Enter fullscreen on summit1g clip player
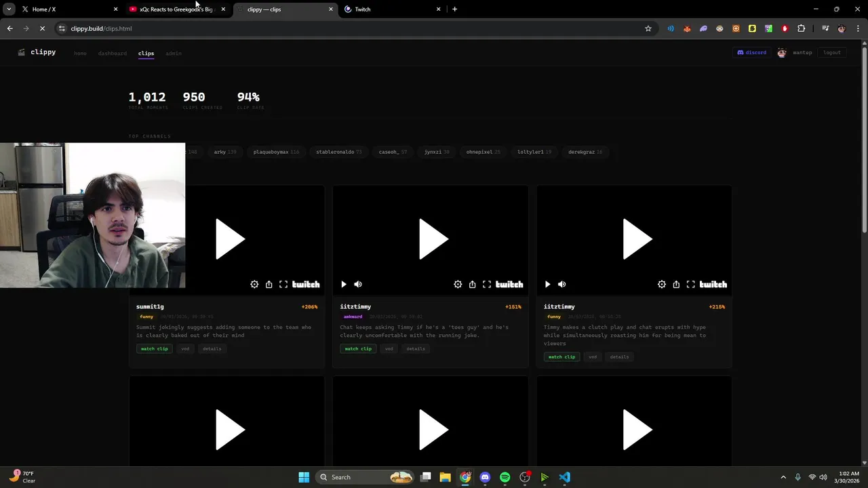 (x=283, y=285)
